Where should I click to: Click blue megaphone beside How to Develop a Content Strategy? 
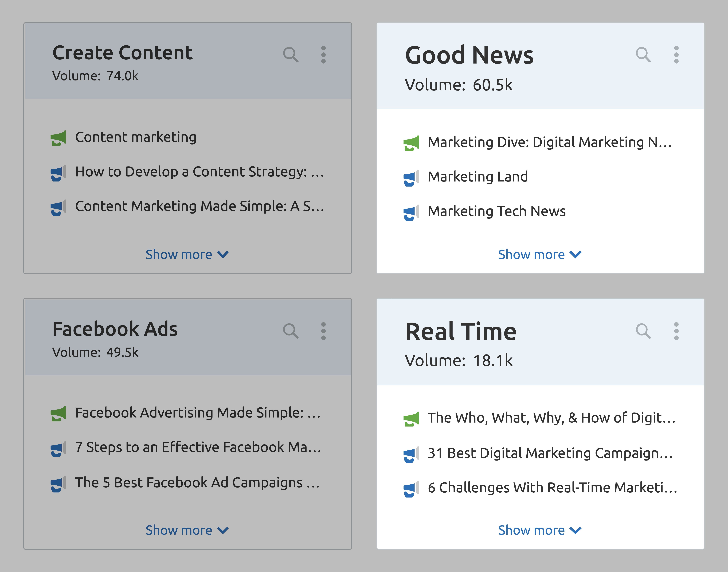(x=58, y=173)
